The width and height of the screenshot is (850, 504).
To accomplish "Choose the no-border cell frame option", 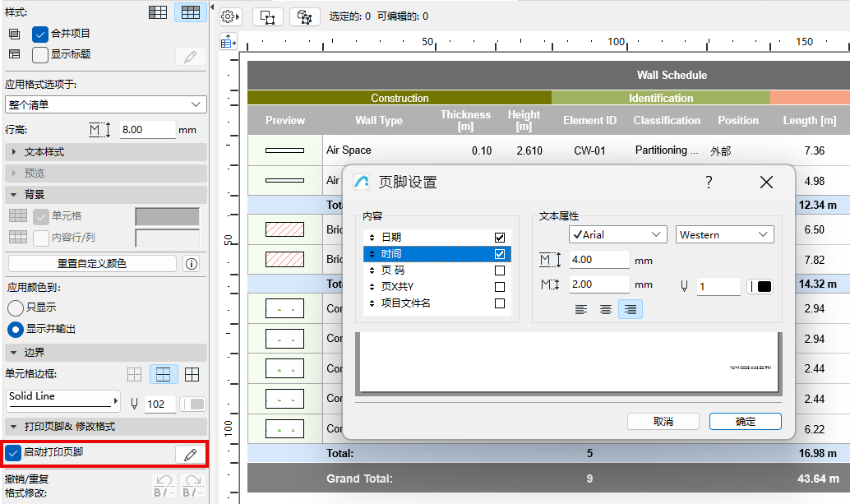I will click(135, 374).
